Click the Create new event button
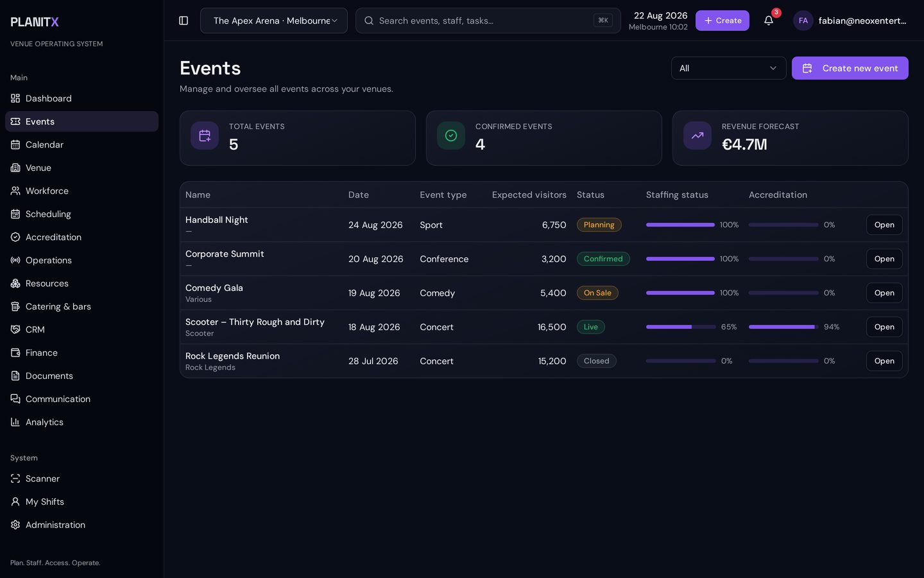 pyautogui.click(x=850, y=68)
